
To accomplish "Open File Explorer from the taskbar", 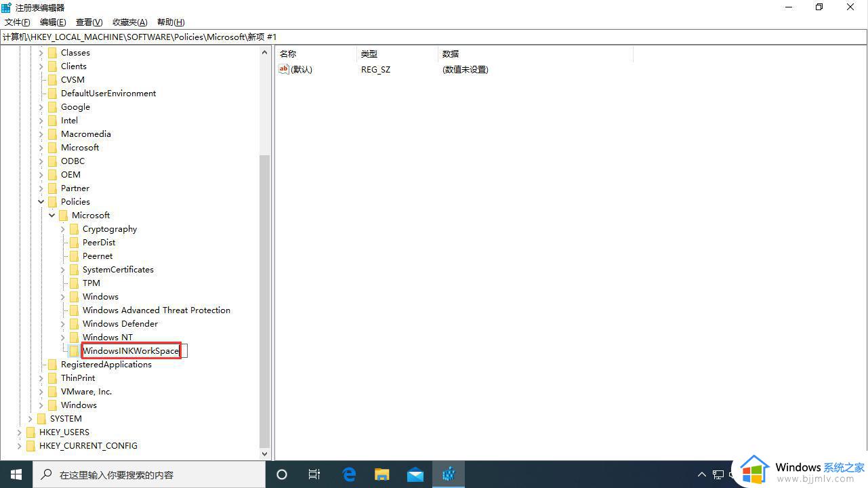I will click(x=382, y=474).
